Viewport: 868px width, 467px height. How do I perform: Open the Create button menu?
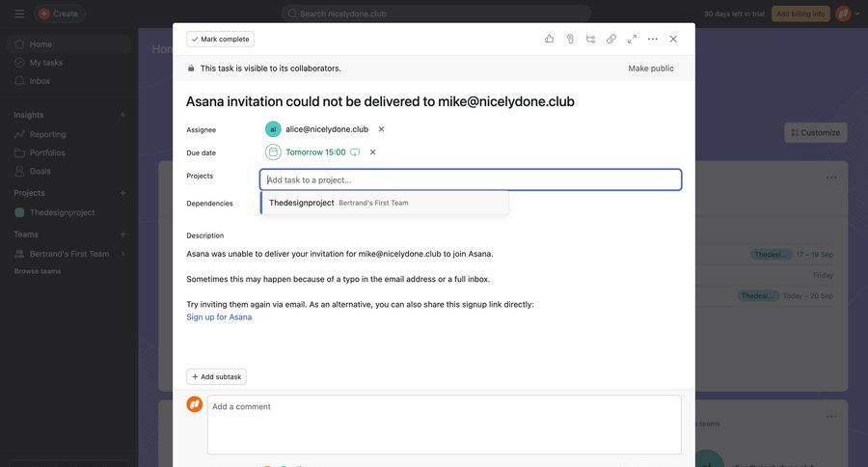click(59, 14)
